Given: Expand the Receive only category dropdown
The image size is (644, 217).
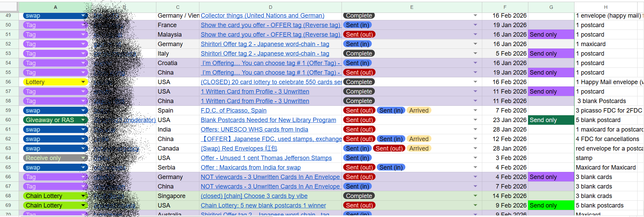Looking at the screenshot, I should pyautogui.click(x=83, y=158).
